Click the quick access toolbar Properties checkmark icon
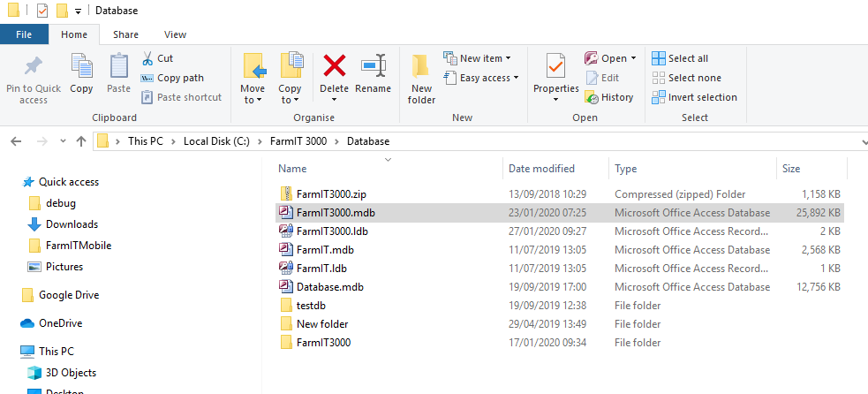Screen dimensions: 868x394 coord(42,11)
